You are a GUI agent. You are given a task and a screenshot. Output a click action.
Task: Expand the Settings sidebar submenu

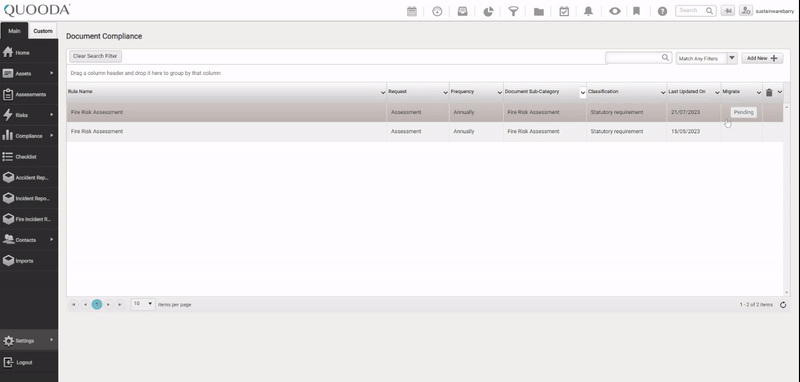[52, 340]
